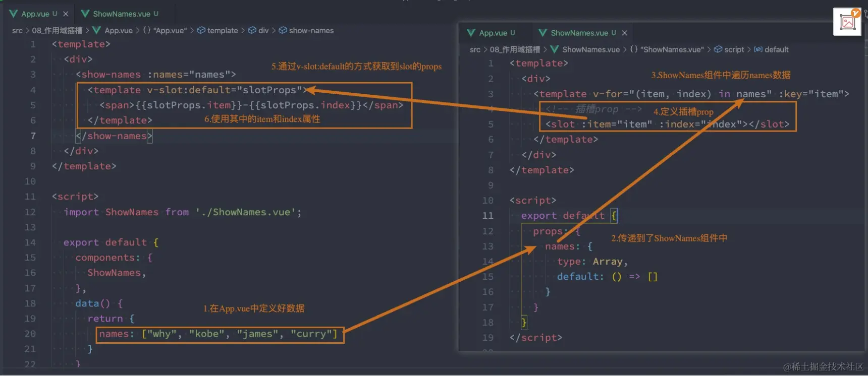Switch to App.vue tab in right editor
Viewport: 868px width, 376px height.
[492, 33]
